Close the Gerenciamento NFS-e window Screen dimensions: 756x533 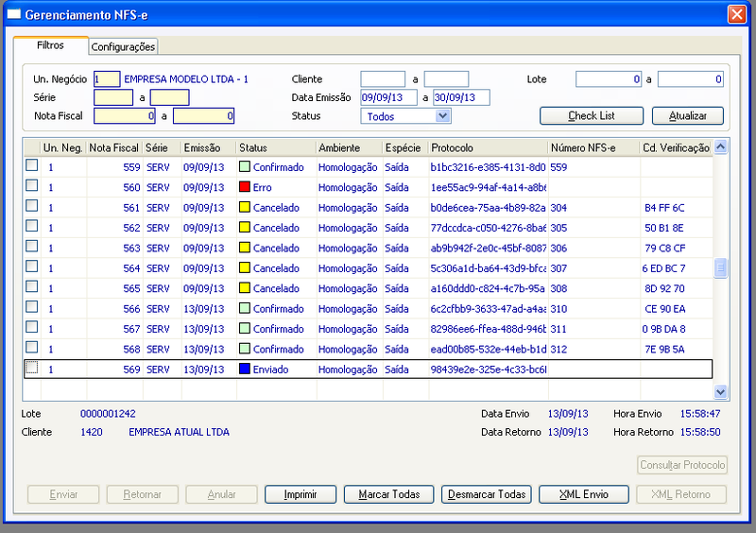point(737,14)
